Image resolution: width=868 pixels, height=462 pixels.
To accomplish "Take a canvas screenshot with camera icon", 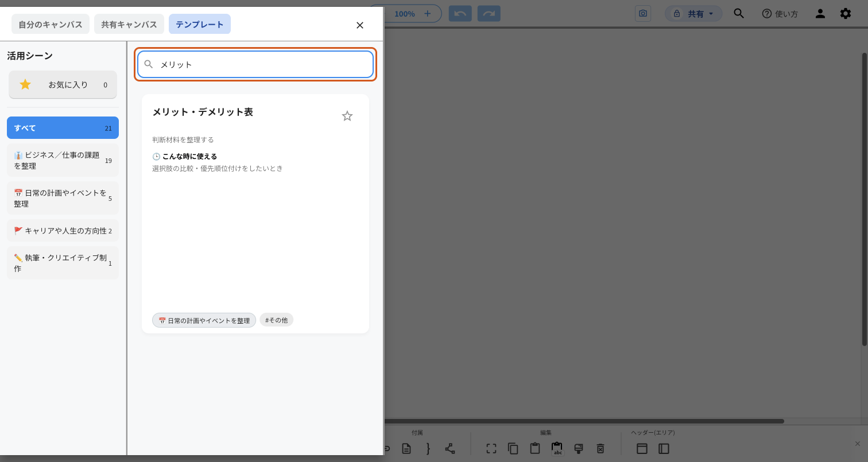I will pyautogui.click(x=643, y=14).
